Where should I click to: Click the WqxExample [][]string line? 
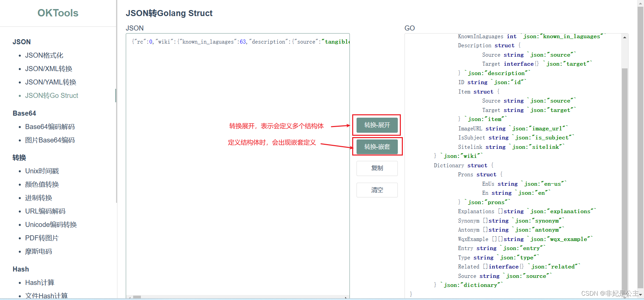(x=526, y=239)
